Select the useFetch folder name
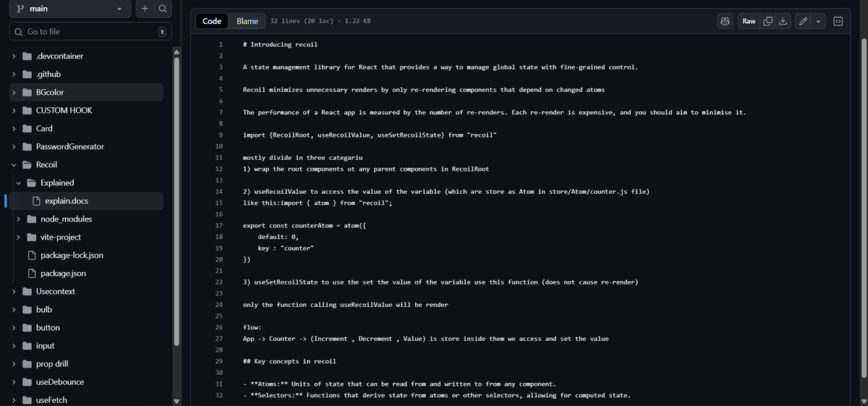Viewport: 868px width, 406px height. click(52, 400)
